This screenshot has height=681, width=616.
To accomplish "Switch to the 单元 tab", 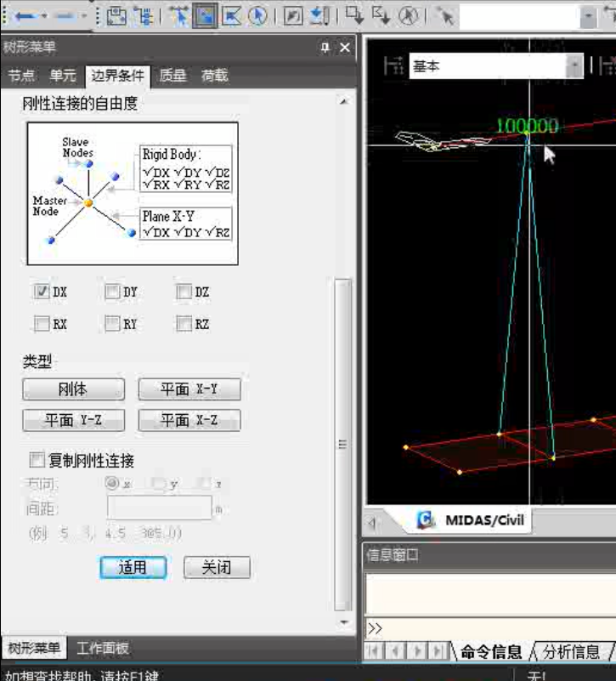I will pos(63,76).
